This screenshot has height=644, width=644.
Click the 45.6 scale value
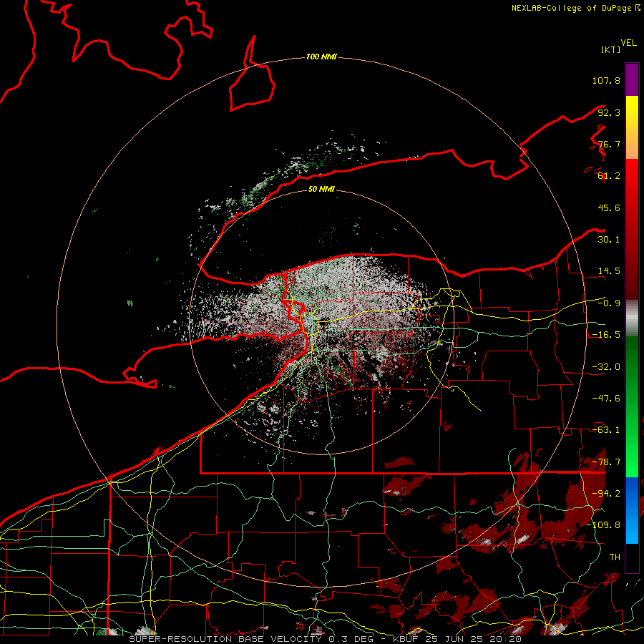[609, 208]
